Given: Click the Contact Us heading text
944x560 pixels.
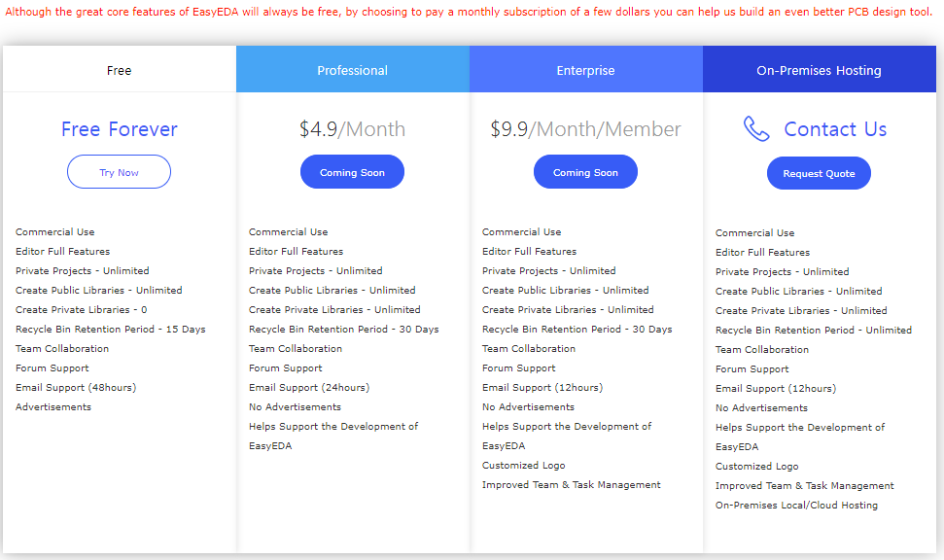Looking at the screenshot, I should pyautogui.click(x=835, y=129).
